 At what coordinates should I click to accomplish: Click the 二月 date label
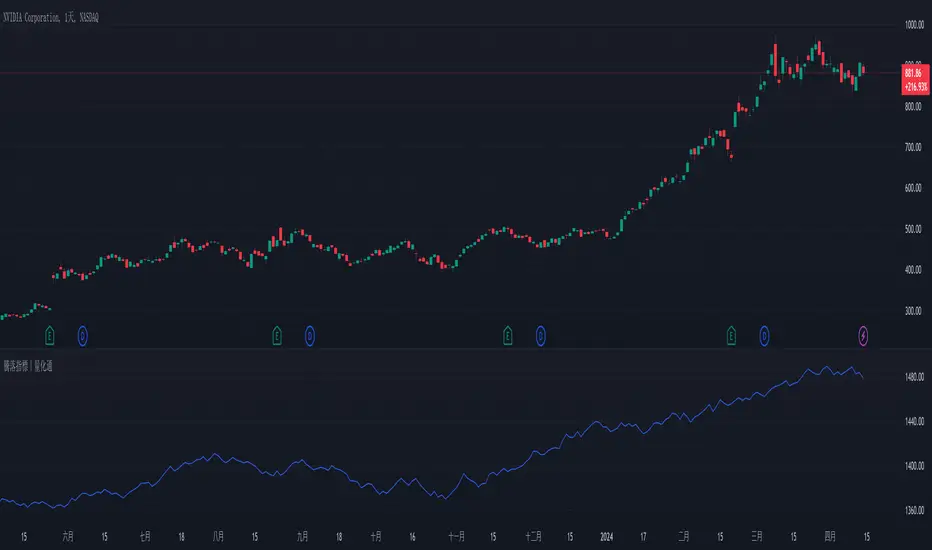(684, 537)
